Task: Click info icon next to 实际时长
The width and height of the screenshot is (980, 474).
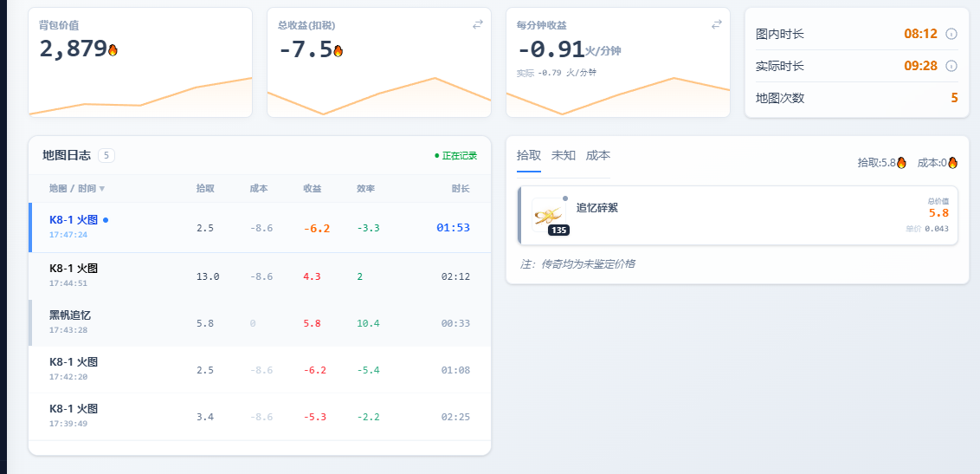Action: (x=951, y=66)
